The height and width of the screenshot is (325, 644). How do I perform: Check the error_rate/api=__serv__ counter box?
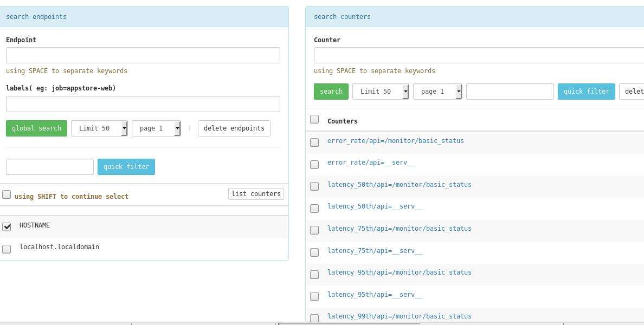(x=314, y=164)
